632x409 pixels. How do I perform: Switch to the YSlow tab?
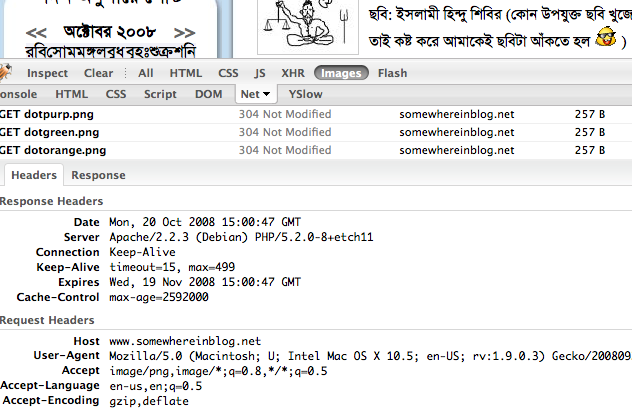[306, 94]
